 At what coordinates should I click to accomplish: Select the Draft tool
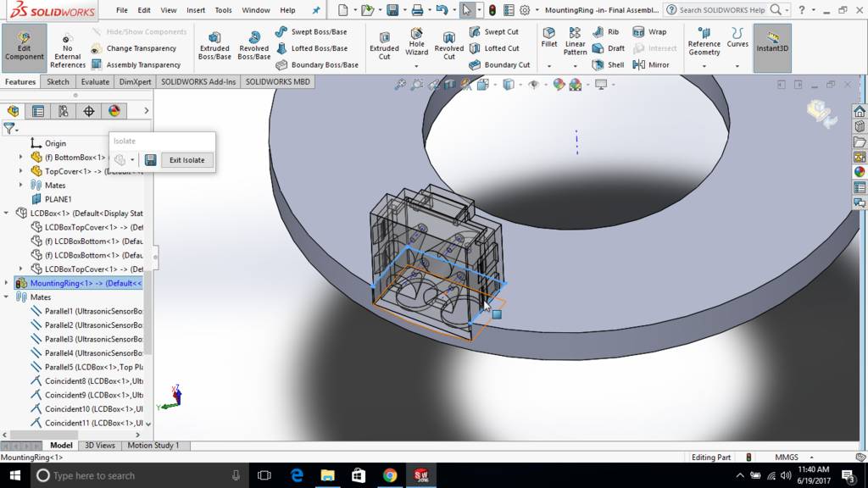[x=609, y=48]
